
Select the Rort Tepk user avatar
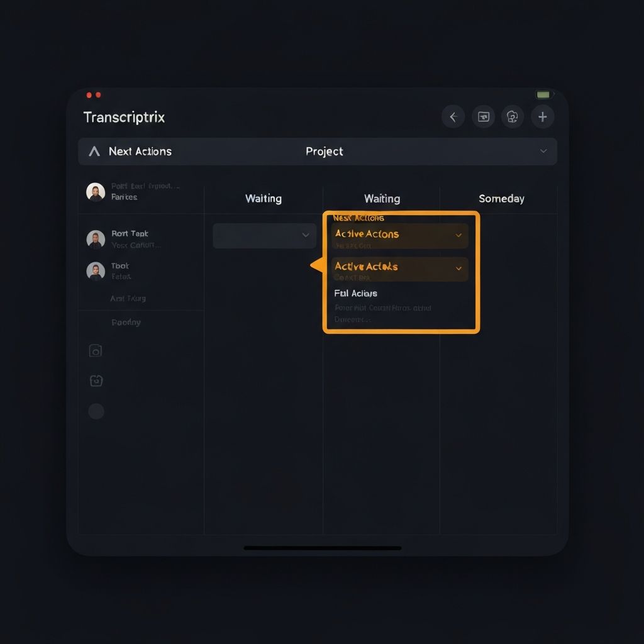[x=96, y=239]
